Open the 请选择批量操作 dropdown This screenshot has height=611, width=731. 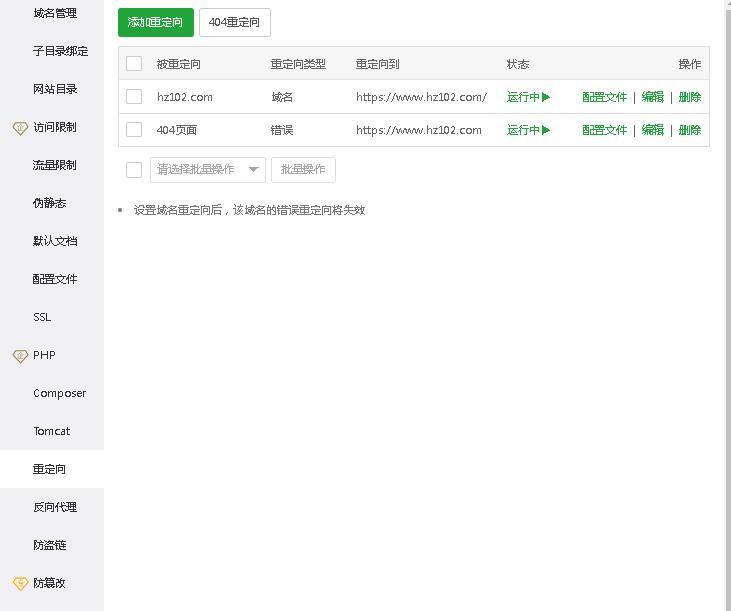click(x=208, y=170)
